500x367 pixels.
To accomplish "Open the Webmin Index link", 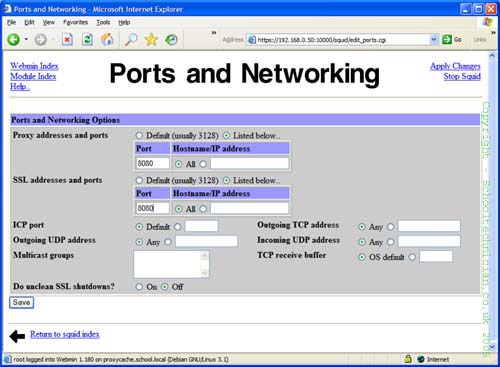I will (34, 66).
